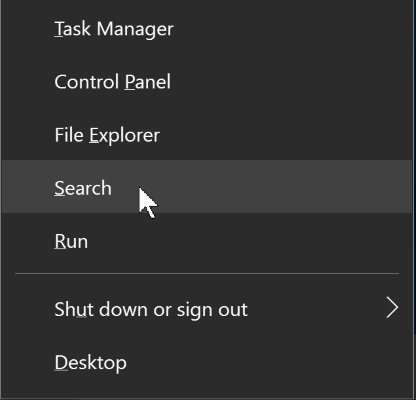Open the Run dialog entry
This screenshot has height=400, width=416.
click(x=207, y=241)
